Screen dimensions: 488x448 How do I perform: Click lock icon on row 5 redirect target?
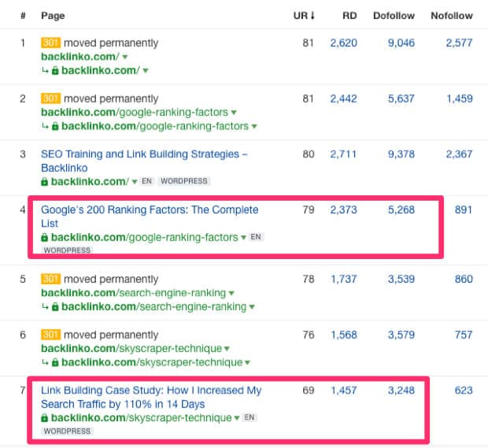click(x=55, y=306)
